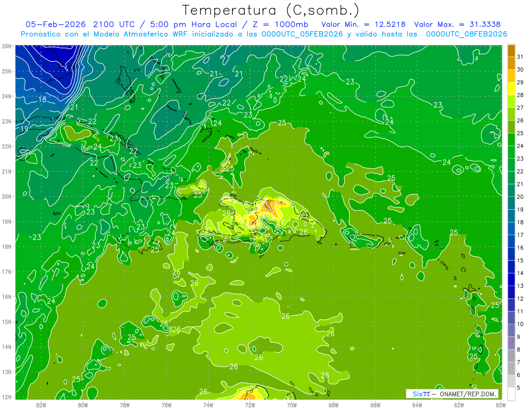The width and height of the screenshot is (532, 411).
Task: Click the '18' contour label on the map
Action: pos(43,99)
